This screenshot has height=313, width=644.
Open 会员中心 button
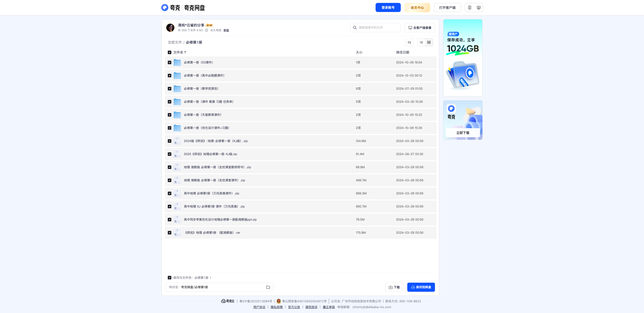417,8
